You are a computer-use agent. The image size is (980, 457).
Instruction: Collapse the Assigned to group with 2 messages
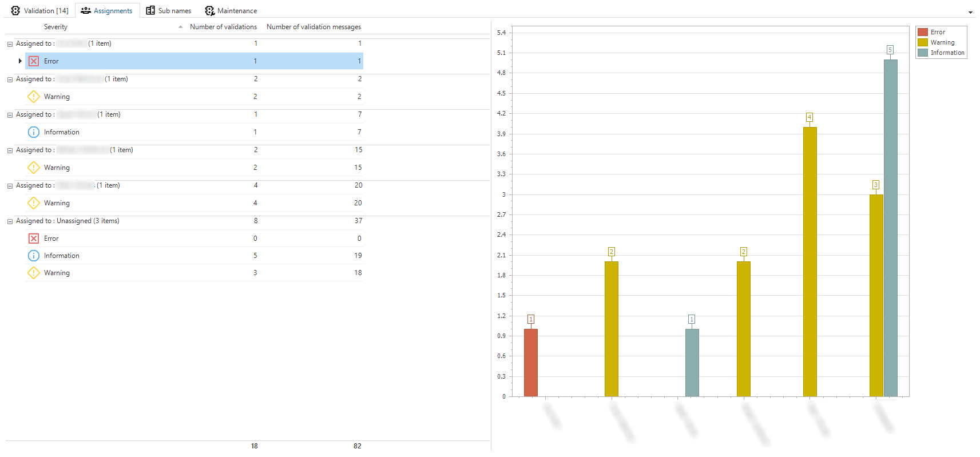coord(10,80)
